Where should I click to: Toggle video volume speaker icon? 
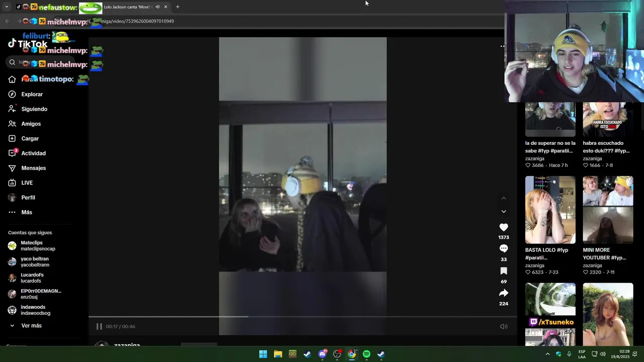[x=504, y=326]
